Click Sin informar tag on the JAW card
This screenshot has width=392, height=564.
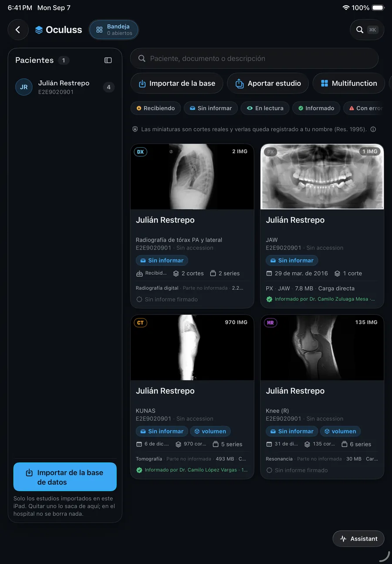pos(292,260)
